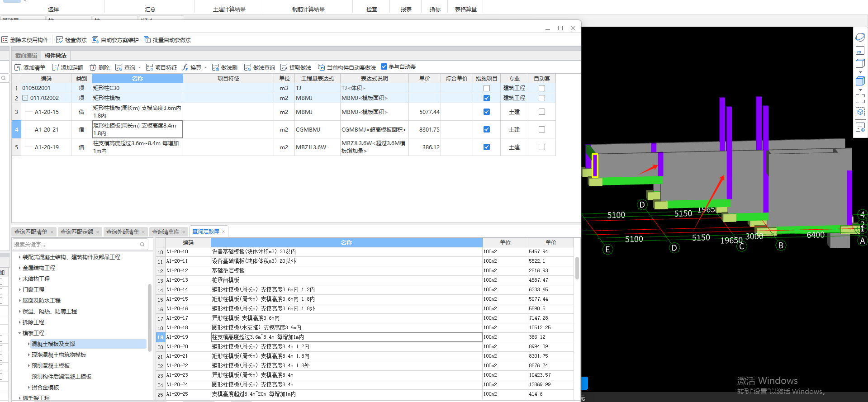Select 现浇混凝土构筑物模板 tree item

click(x=59, y=355)
